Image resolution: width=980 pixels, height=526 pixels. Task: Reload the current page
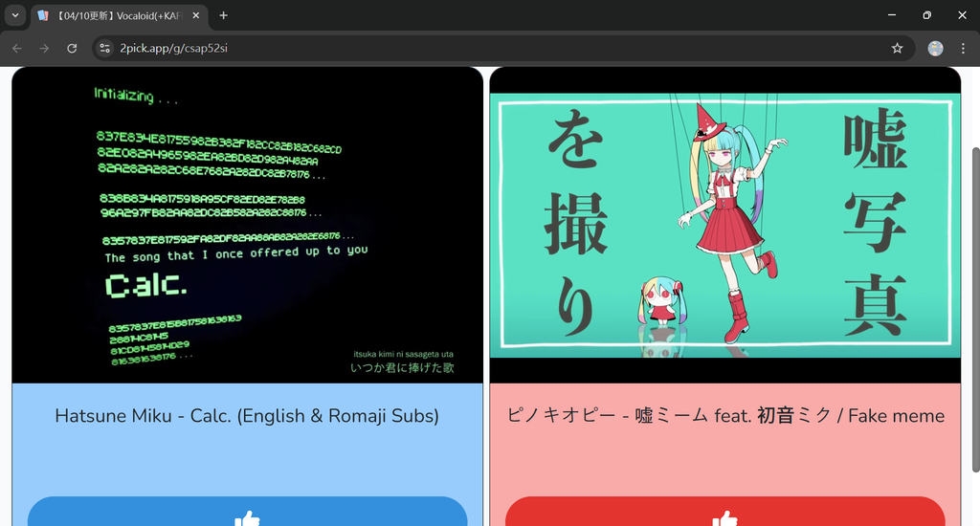coord(72,48)
